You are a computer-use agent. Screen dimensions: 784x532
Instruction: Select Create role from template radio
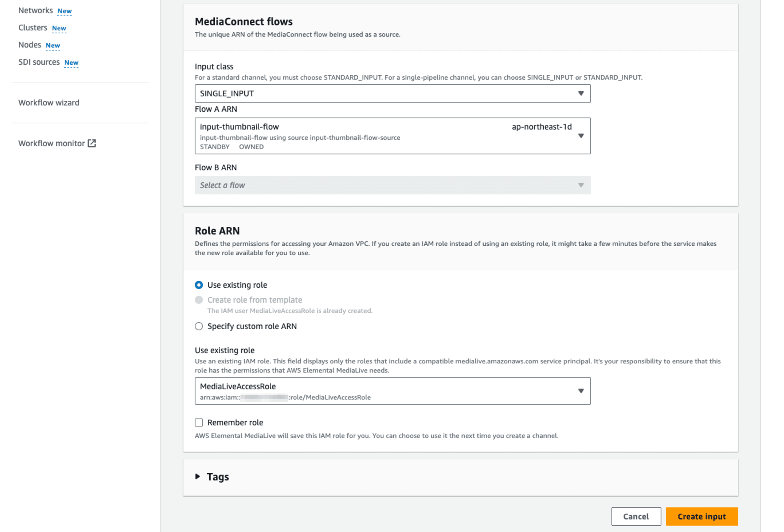tap(199, 300)
